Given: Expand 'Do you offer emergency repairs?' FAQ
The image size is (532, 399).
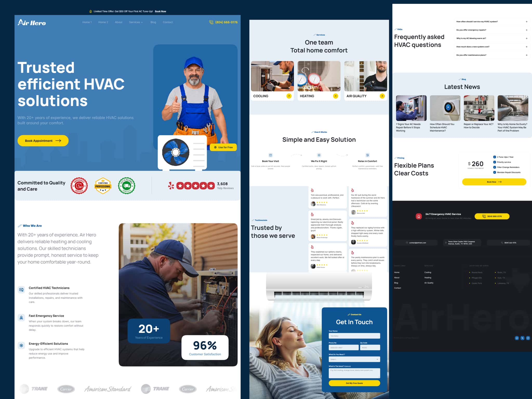Looking at the screenshot, I should coord(492,30).
